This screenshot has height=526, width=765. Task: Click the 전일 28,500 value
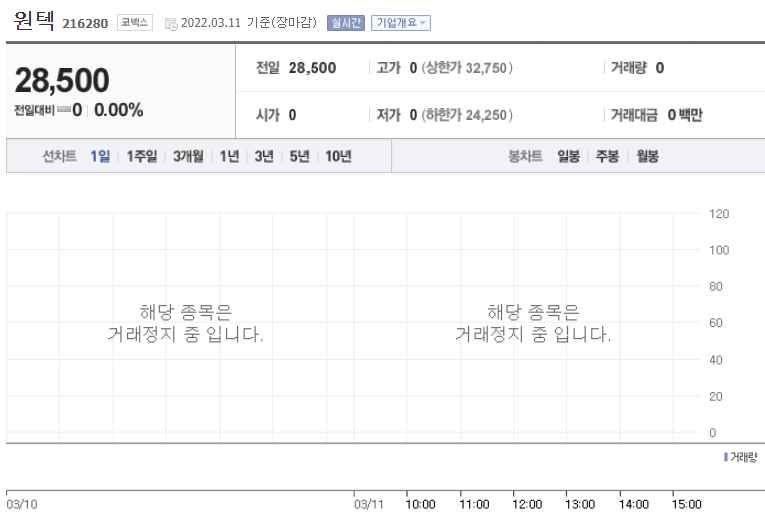(x=312, y=68)
